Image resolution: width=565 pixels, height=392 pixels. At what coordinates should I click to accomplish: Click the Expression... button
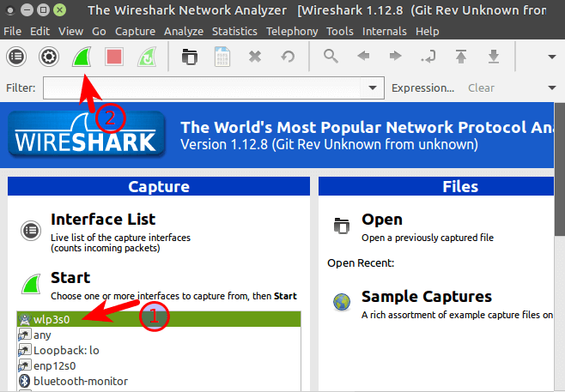pyautogui.click(x=422, y=87)
